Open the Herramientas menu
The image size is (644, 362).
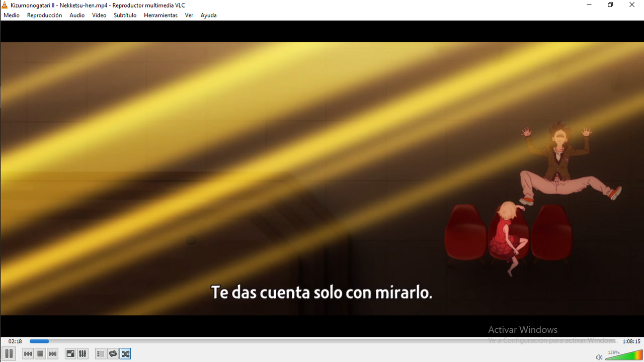[160, 15]
